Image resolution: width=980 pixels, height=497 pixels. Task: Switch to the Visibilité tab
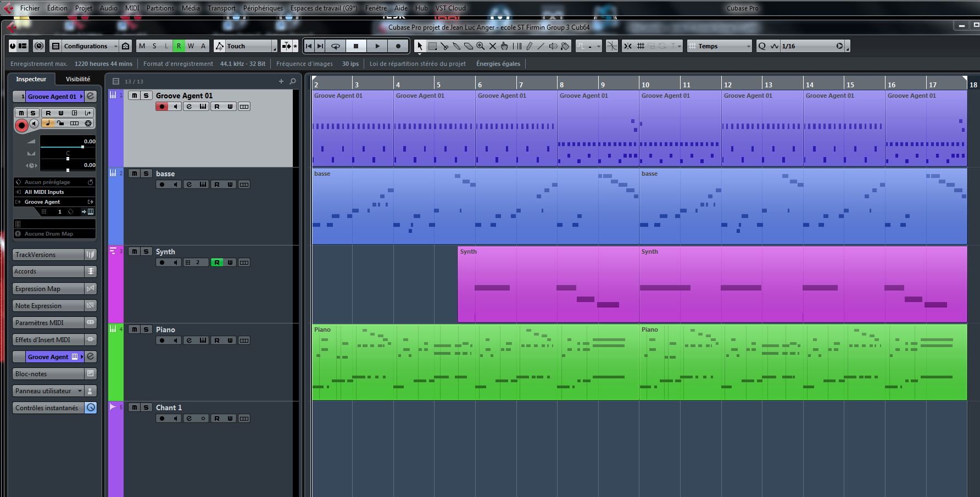pyautogui.click(x=78, y=79)
